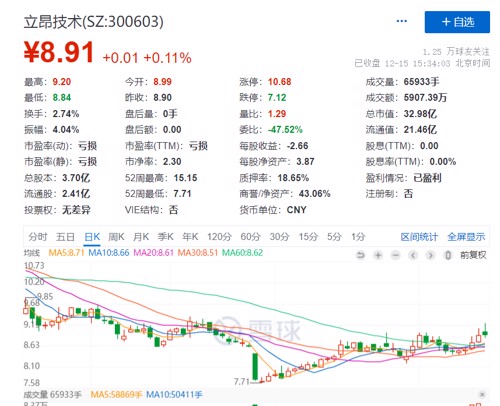Click the latest green candlestick on chart
This screenshot has width=500, height=406.
point(485,331)
